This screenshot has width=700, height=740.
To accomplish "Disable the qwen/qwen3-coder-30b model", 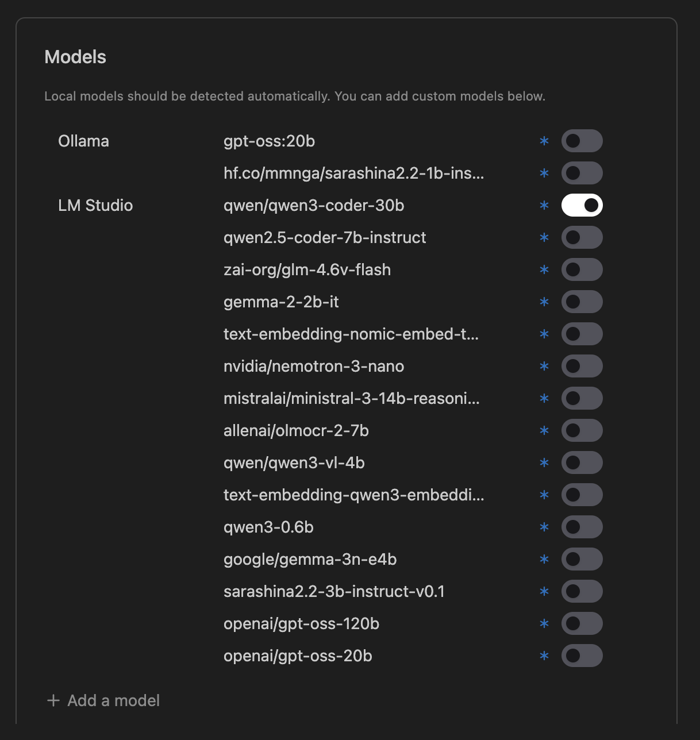I will (x=582, y=205).
